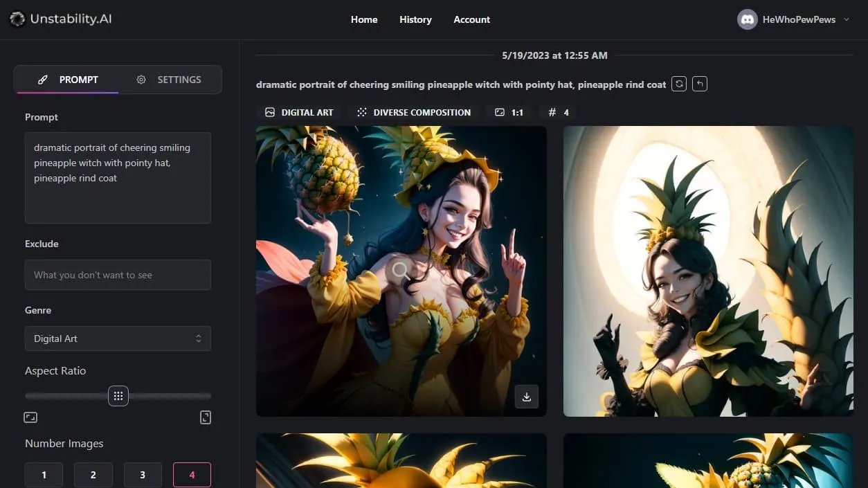The width and height of the screenshot is (868, 488).
Task: Select 1 for number of images
Action: [44, 475]
